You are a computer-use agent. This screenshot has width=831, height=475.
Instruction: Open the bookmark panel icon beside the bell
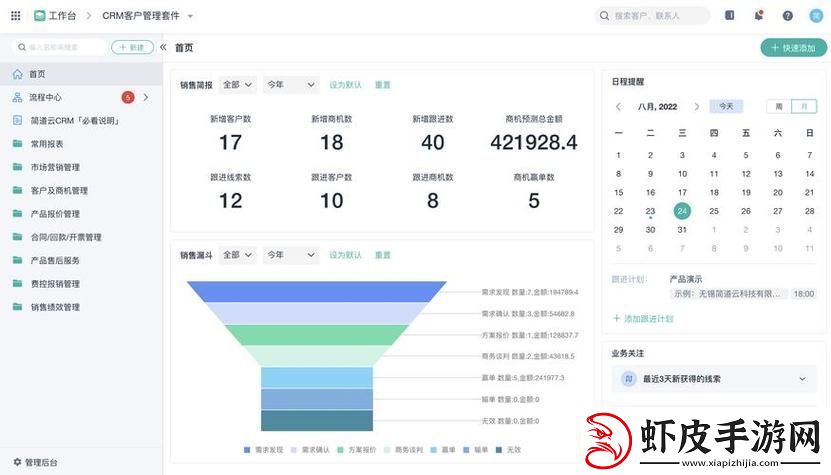730,15
